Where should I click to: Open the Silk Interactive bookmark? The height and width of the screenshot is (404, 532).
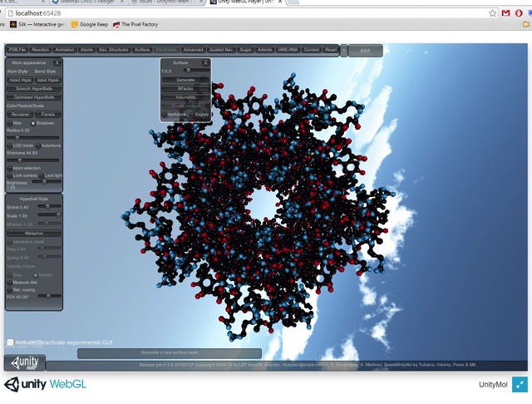[x=37, y=24]
